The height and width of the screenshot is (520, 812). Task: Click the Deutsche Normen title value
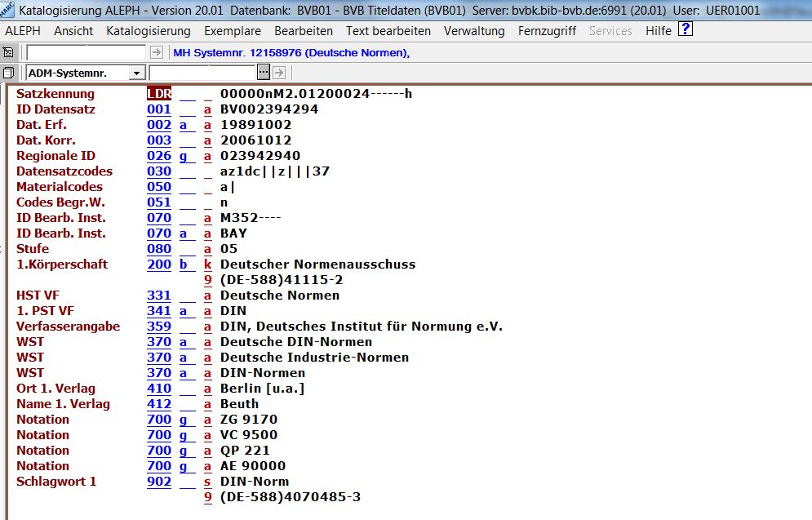point(280,296)
